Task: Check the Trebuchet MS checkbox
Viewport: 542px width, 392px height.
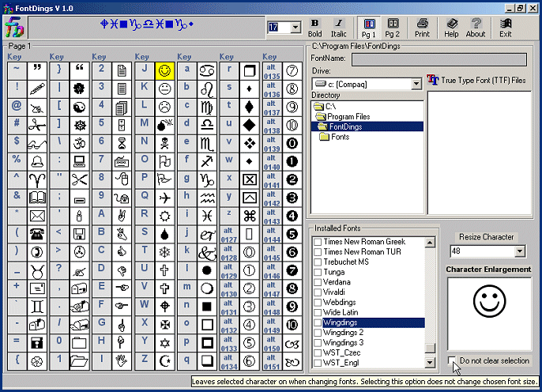Action: (318, 262)
